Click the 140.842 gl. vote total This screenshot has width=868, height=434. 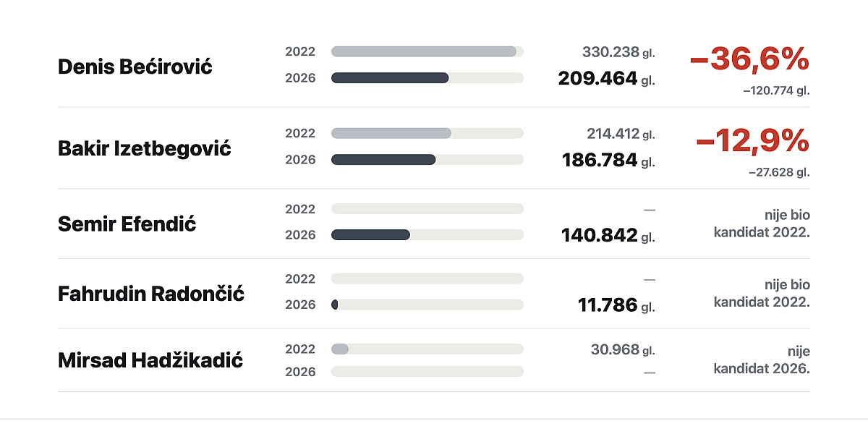(608, 235)
